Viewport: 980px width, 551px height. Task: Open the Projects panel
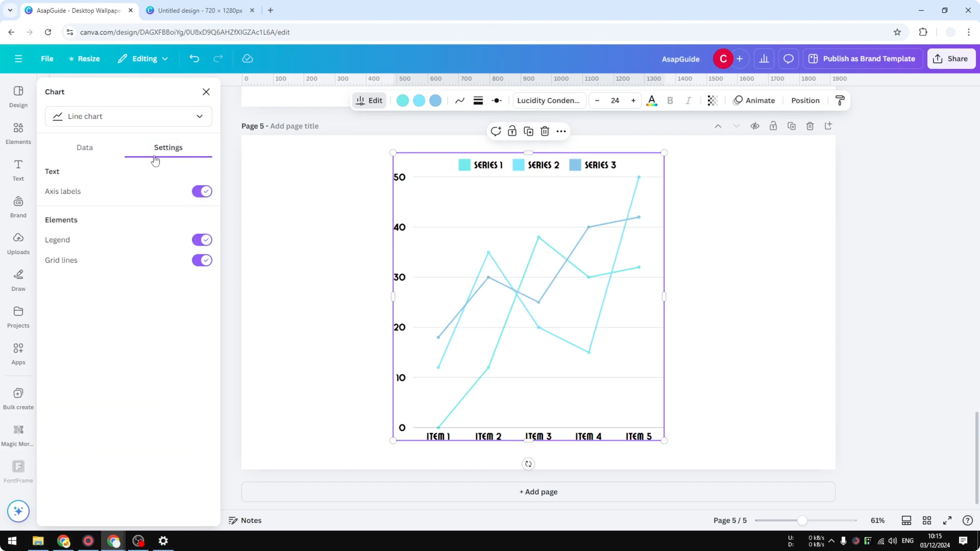[18, 317]
